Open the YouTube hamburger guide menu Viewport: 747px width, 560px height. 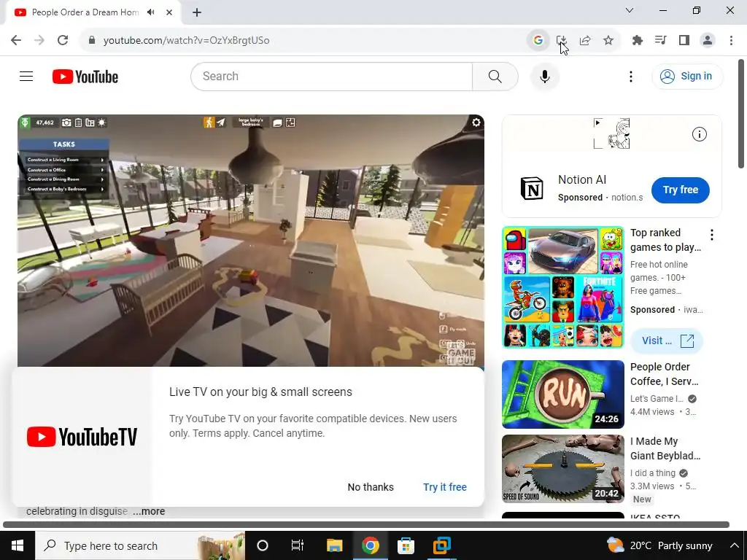26,76
